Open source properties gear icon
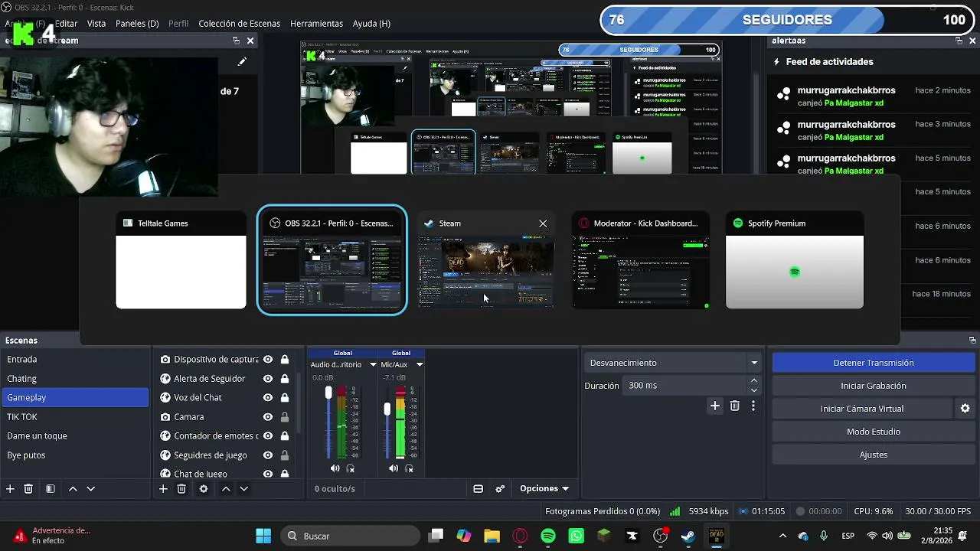The image size is (980, 551). click(x=204, y=489)
